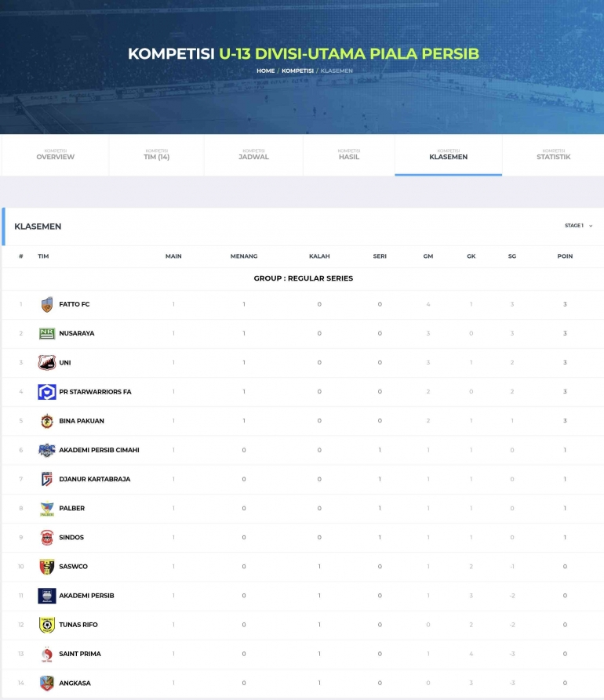Click the Klasemen breadcrumb text
The width and height of the screenshot is (604, 700).
point(337,71)
